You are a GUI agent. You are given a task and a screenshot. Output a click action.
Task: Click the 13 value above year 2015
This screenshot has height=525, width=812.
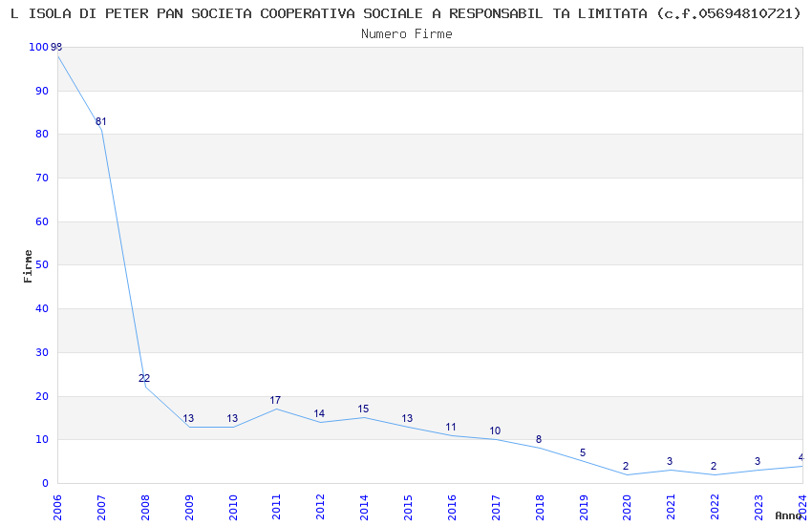point(408,418)
